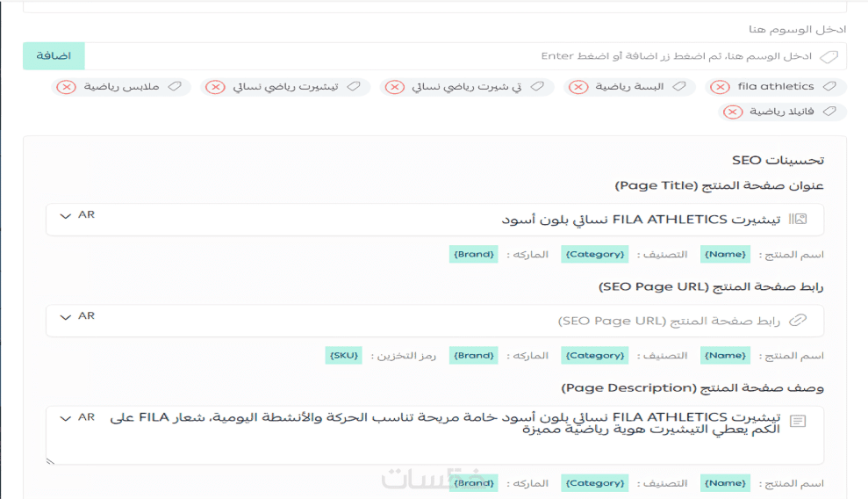Screen dimensions: 868x499
Task: Insert {Name} placeholder under Page Description
Action: click(725, 483)
